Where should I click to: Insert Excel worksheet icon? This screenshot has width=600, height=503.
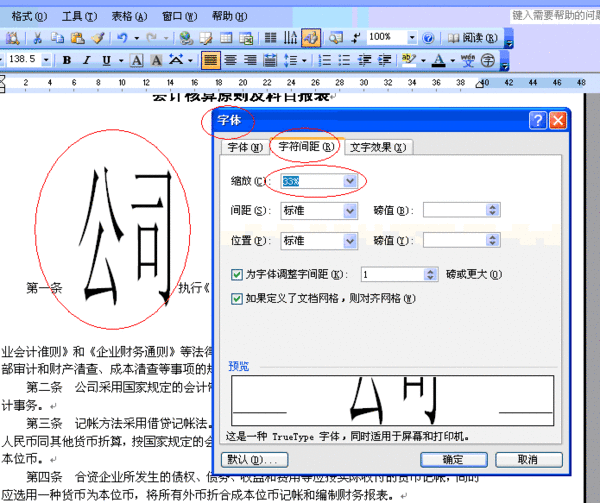point(246,38)
